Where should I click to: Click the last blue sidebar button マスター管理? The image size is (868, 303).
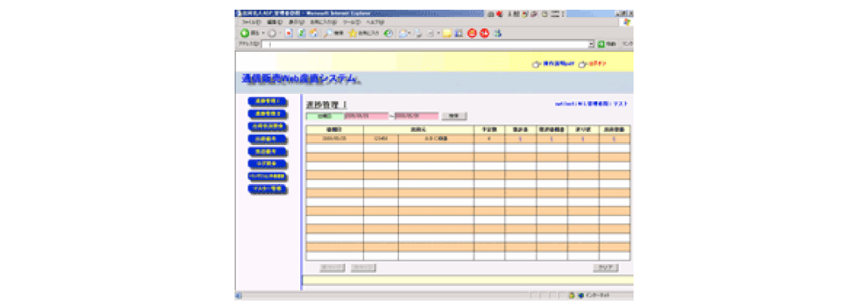coord(267,189)
